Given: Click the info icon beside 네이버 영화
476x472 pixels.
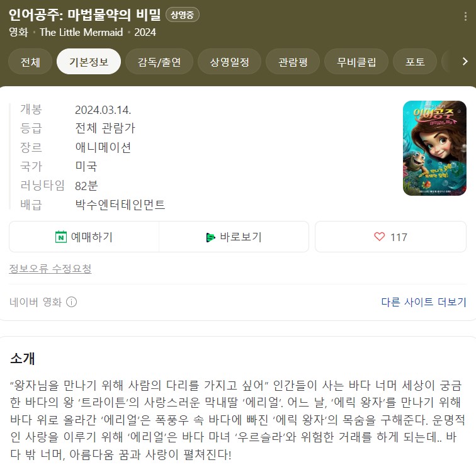Looking at the screenshot, I should pos(72,302).
